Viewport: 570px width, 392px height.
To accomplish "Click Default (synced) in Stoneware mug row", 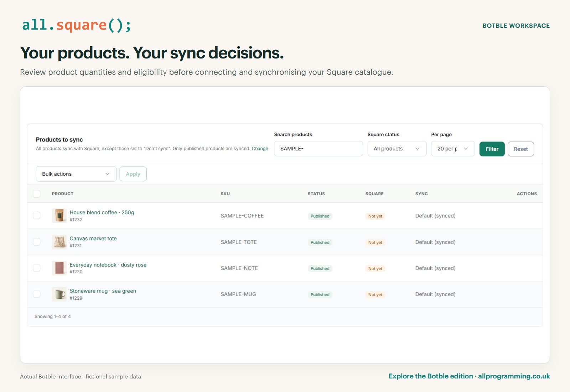I will coord(435,294).
